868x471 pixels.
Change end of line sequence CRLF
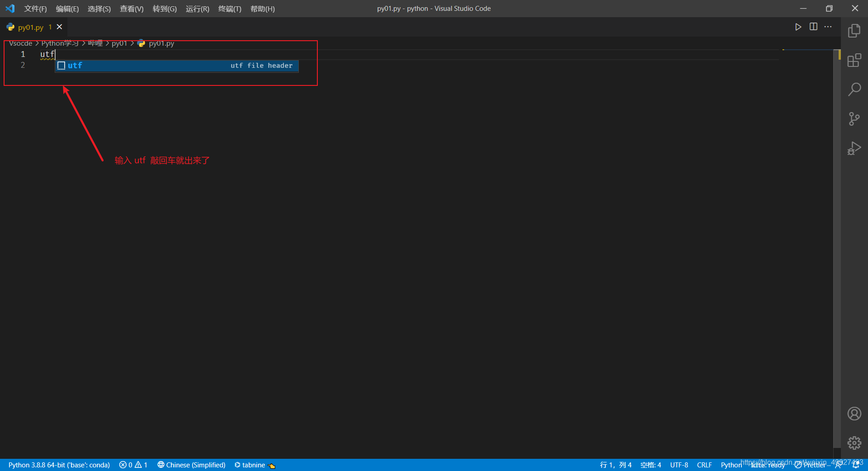click(704, 465)
